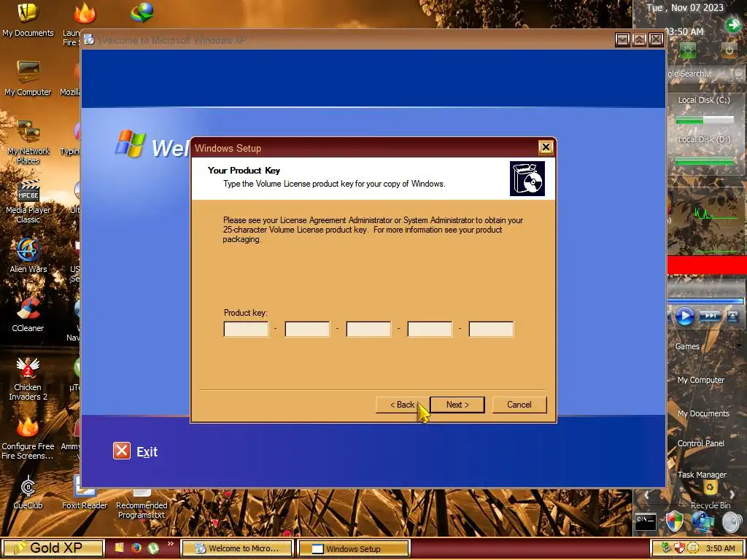
Task: Click the Gold XP start button
Action: (x=53, y=548)
